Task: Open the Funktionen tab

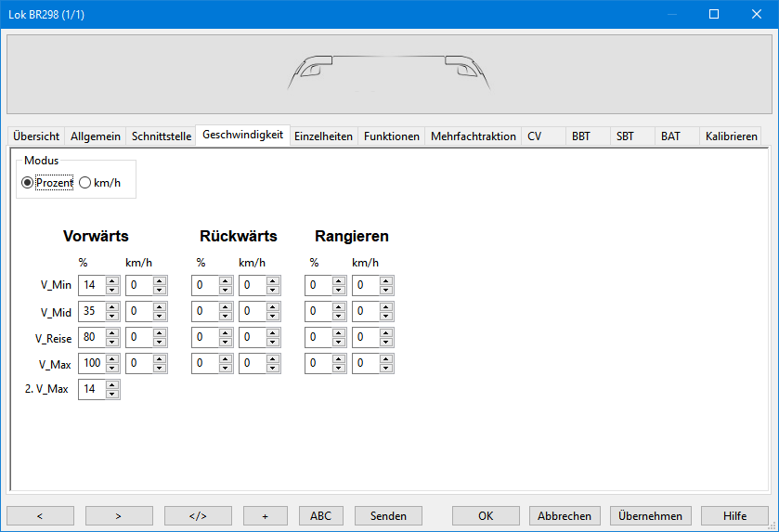Action: click(x=391, y=136)
